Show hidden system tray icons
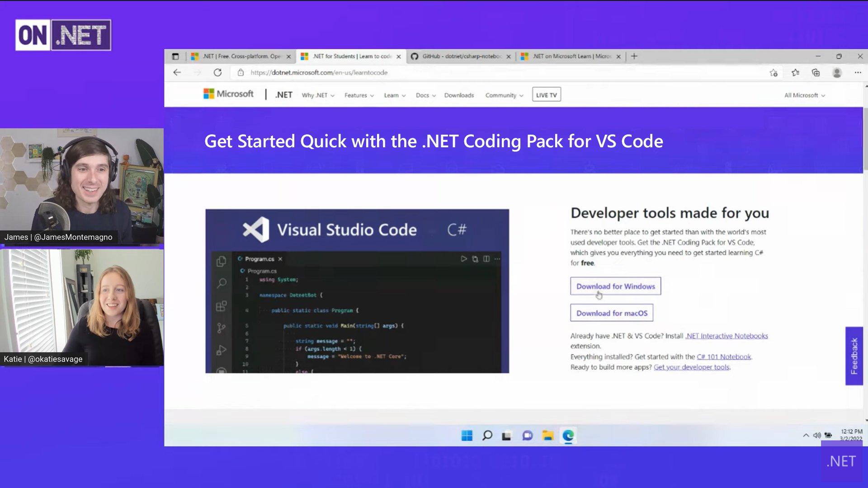This screenshot has height=488, width=868. point(806,435)
